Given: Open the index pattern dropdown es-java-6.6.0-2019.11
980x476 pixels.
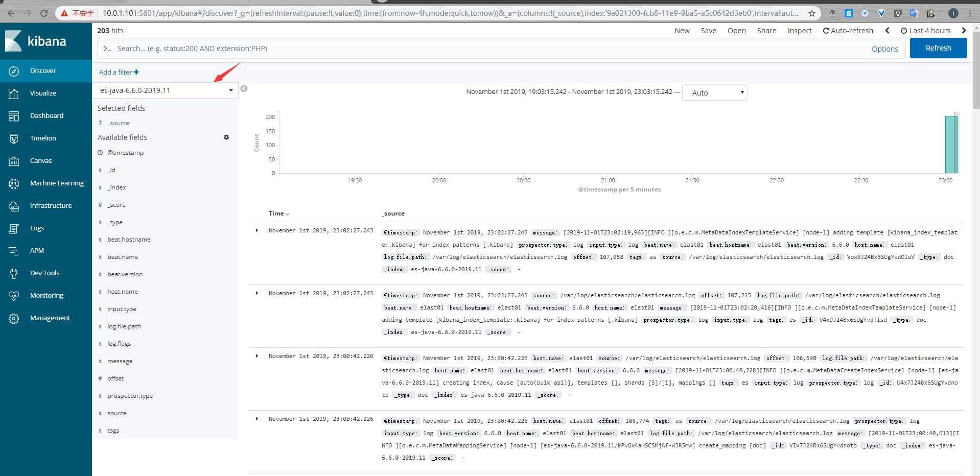Looking at the screenshot, I should [x=166, y=90].
